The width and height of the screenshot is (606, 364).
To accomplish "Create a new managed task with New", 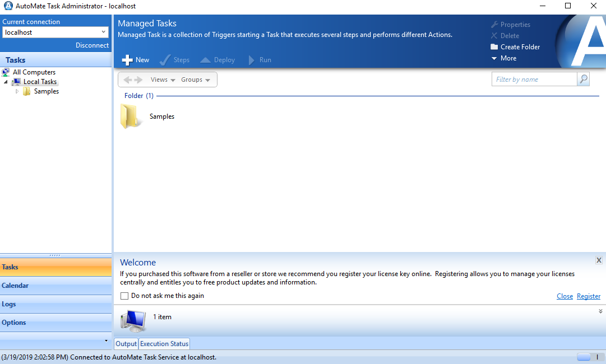I will [135, 59].
